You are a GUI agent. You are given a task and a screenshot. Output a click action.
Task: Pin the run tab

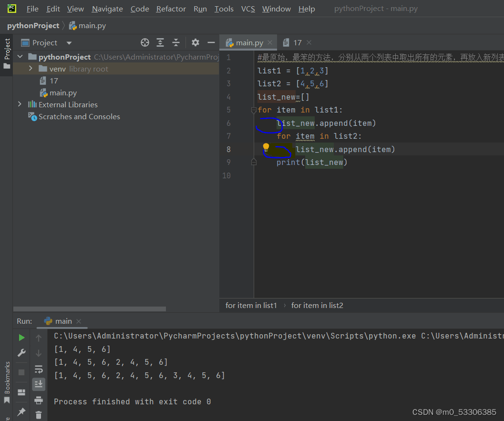click(21, 411)
